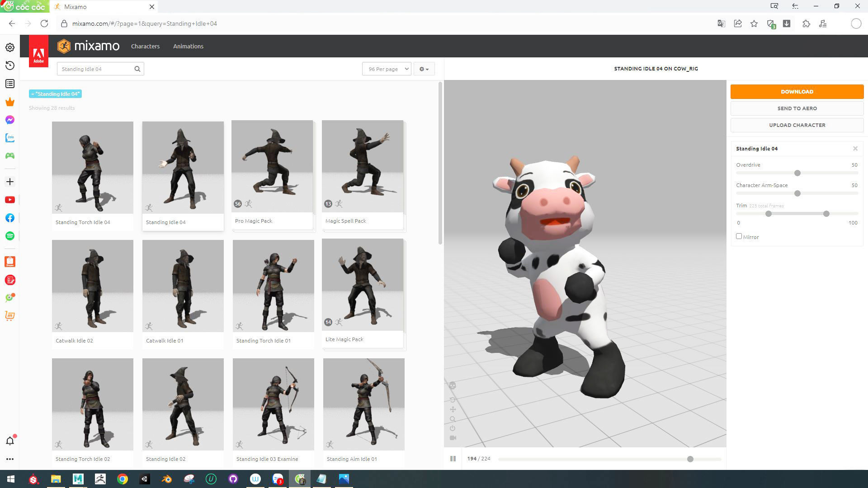Select the zoom magnifier icon in viewer
868x488 pixels.
(x=453, y=419)
